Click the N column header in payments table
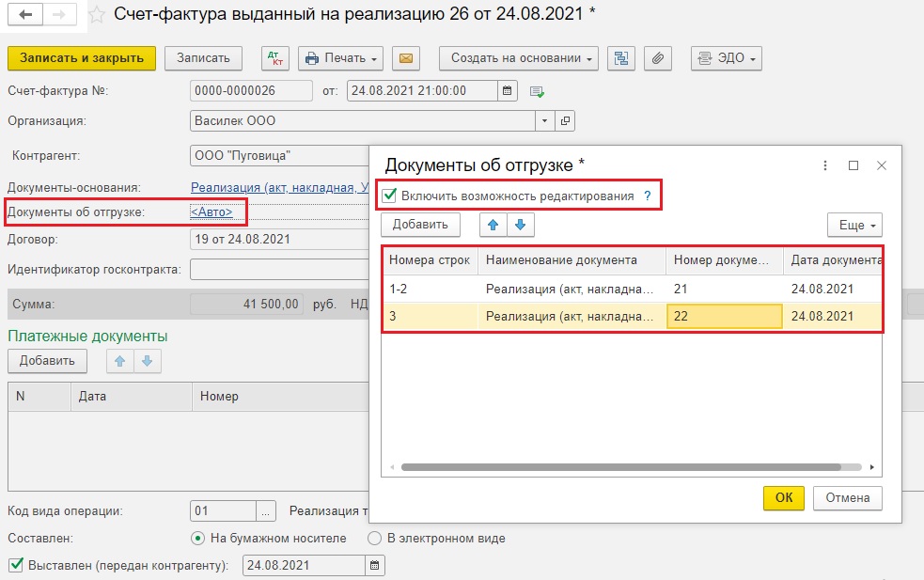 39,396
